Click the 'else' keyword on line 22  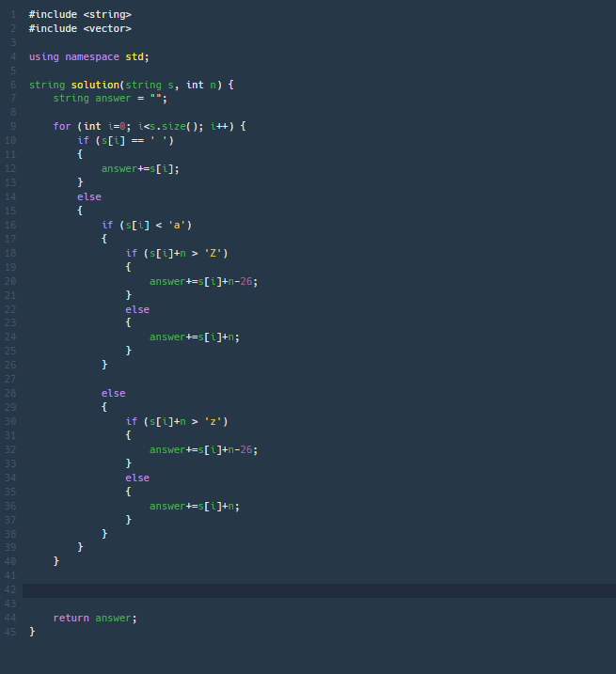pos(137,309)
